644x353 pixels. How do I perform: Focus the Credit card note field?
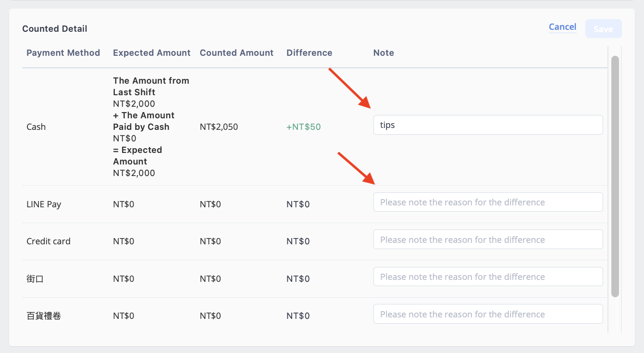pos(488,240)
